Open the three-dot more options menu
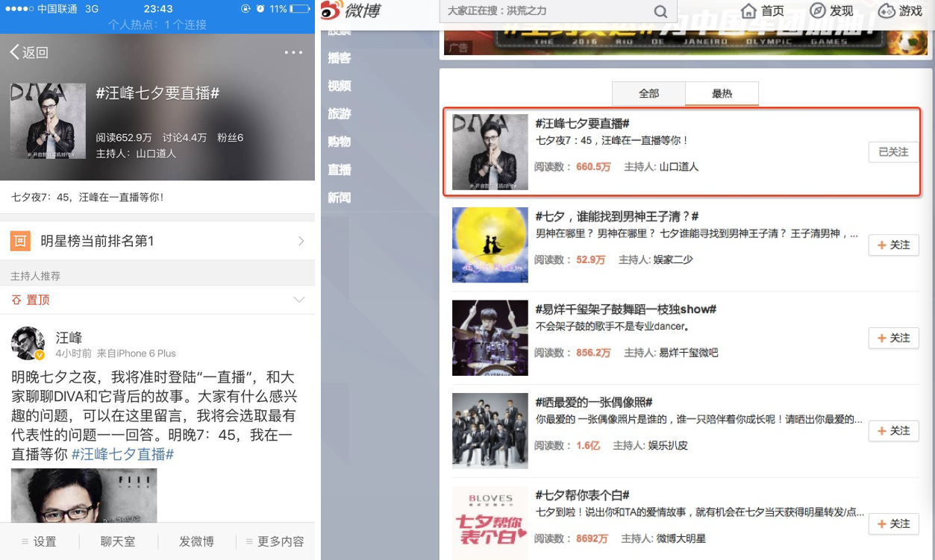 click(x=294, y=52)
